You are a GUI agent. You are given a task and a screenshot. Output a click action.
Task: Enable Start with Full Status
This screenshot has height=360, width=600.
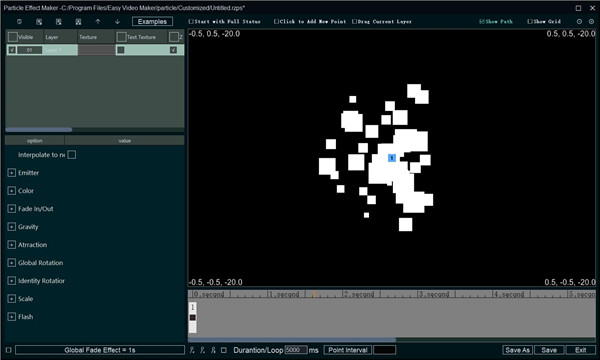click(191, 21)
